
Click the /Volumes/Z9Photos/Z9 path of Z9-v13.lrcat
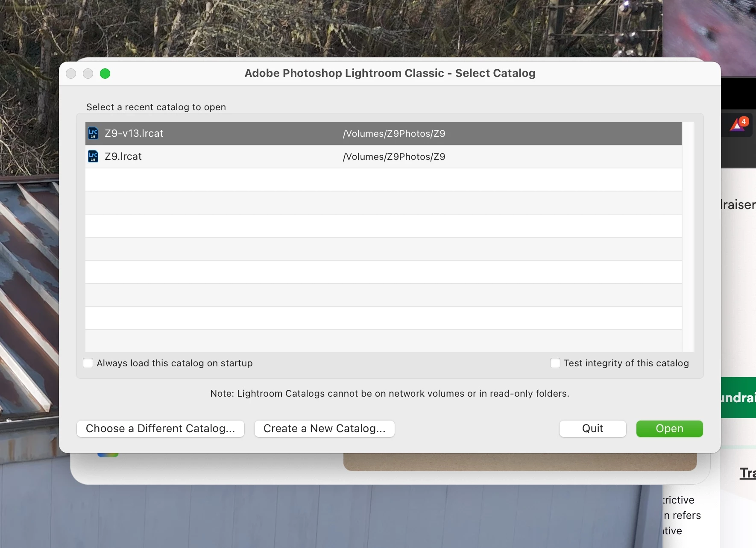pyautogui.click(x=394, y=134)
